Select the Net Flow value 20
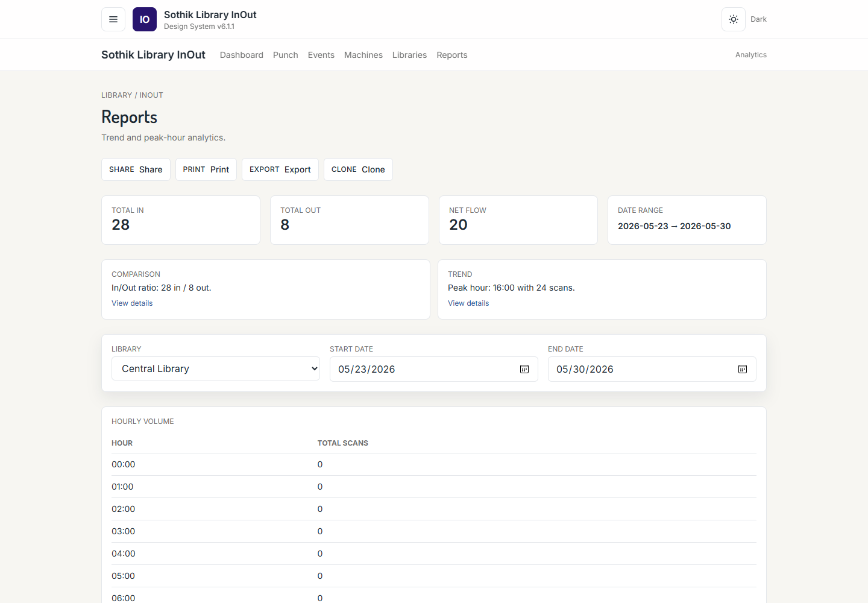The height and width of the screenshot is (603, 868). point(458,225)
